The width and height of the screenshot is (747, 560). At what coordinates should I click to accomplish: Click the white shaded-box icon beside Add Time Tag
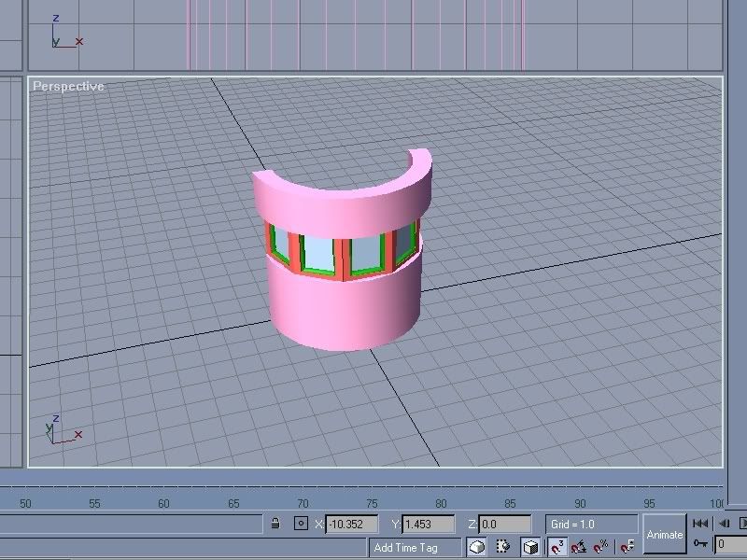point(477,547)
